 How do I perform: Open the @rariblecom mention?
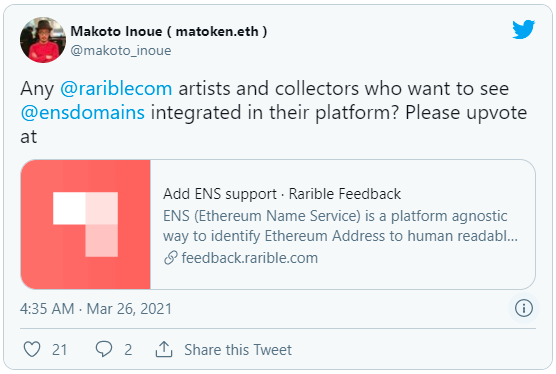coord(116,88)
